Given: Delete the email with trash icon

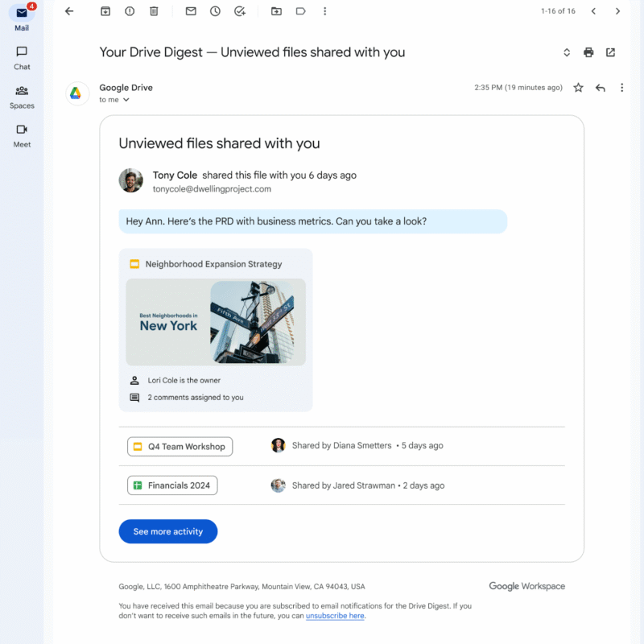Looking at the screenshot, I should [x=154, y=11].
